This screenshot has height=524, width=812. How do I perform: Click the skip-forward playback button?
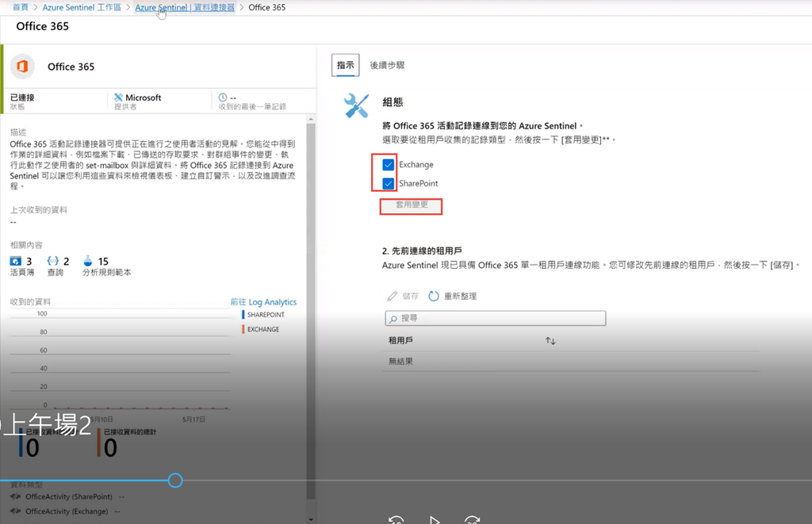tap(472, 519)
